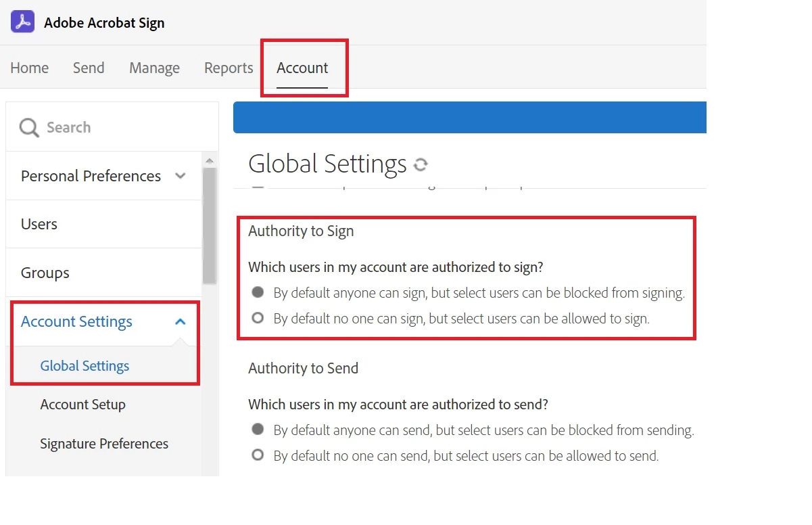Switch to the Send tab
This screenshot has height=525, width=812.
pos(89,68)
